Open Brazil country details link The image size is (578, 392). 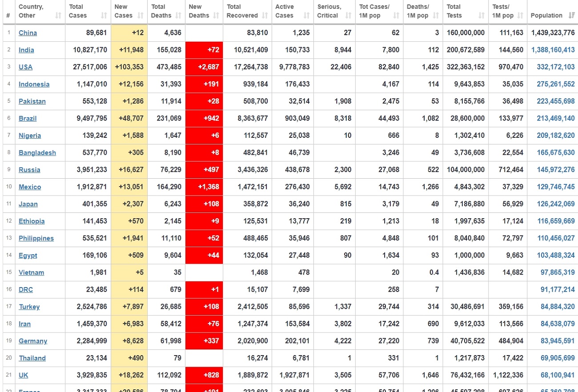coord(28,119)
